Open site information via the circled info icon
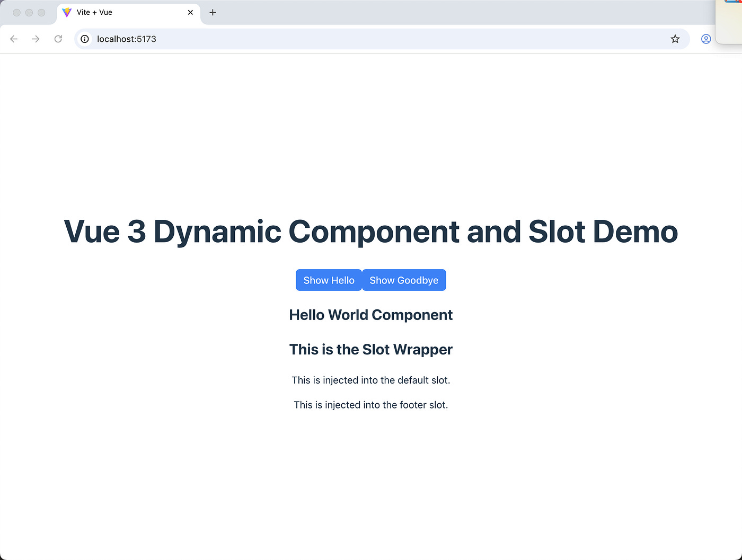Image resolution: width=742 pixels, height=560 pixels. point(85,39)
